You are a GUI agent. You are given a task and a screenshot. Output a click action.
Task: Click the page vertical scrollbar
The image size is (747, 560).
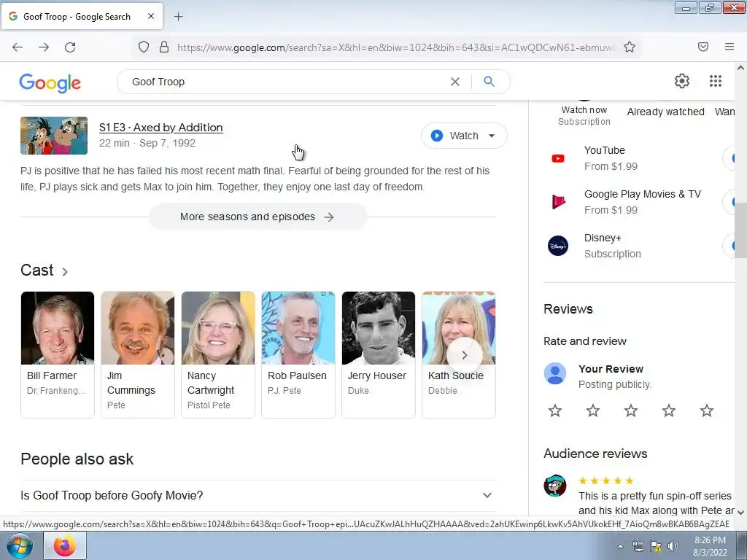point(740,231)
